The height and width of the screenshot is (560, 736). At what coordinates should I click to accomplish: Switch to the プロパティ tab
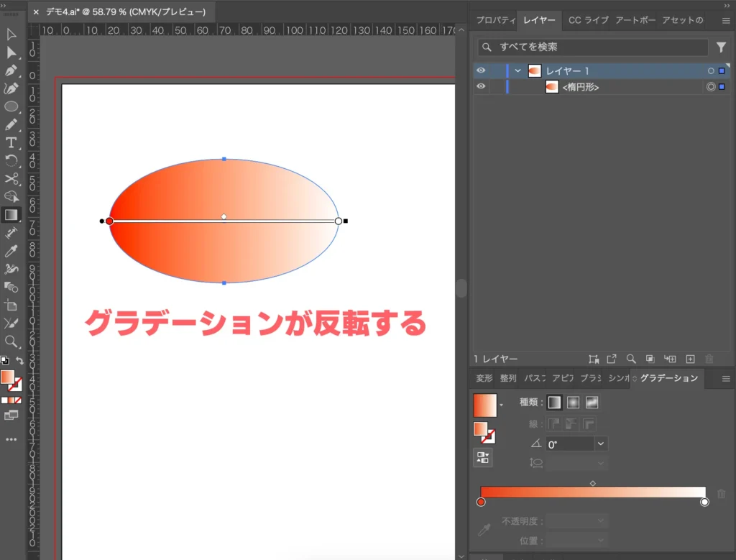click(495, 20)
